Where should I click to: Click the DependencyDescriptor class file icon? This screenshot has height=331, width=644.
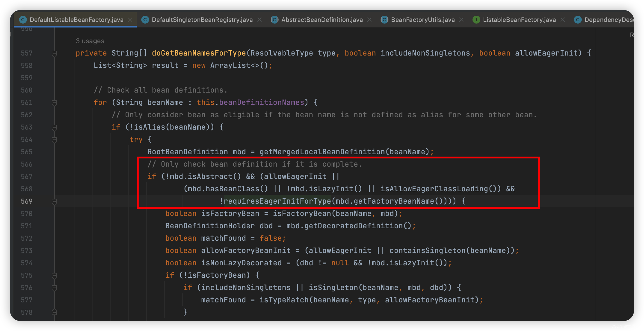[578, 20]
